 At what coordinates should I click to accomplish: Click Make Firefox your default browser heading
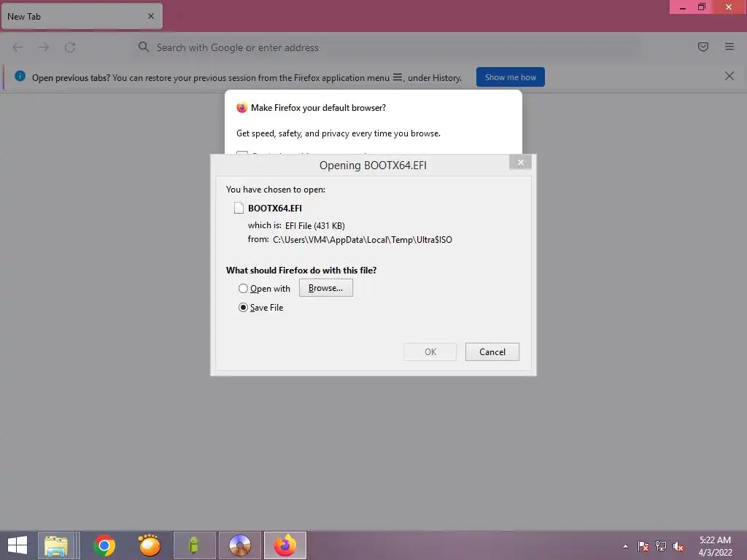click(x=318, y=108)
